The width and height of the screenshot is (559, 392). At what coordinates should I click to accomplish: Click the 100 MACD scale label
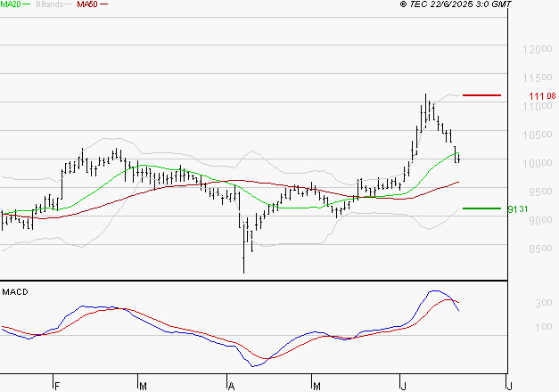pyautogui.click(x=544, y=327)
